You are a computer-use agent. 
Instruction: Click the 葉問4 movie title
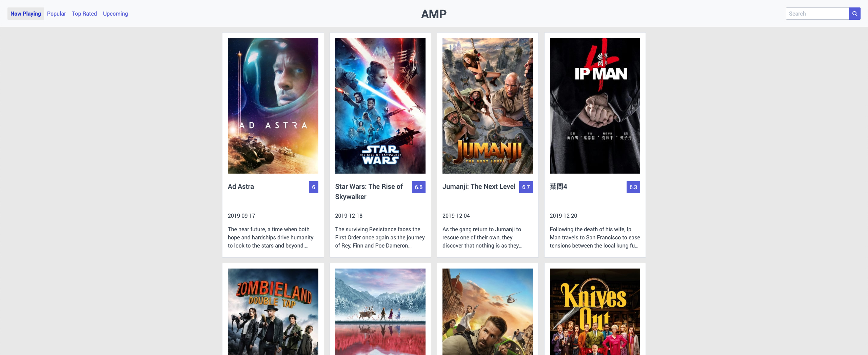tap(558, 186)
